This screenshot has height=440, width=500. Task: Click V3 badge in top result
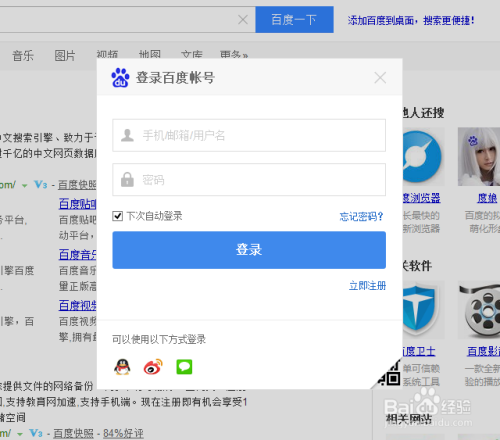point(41,185)
